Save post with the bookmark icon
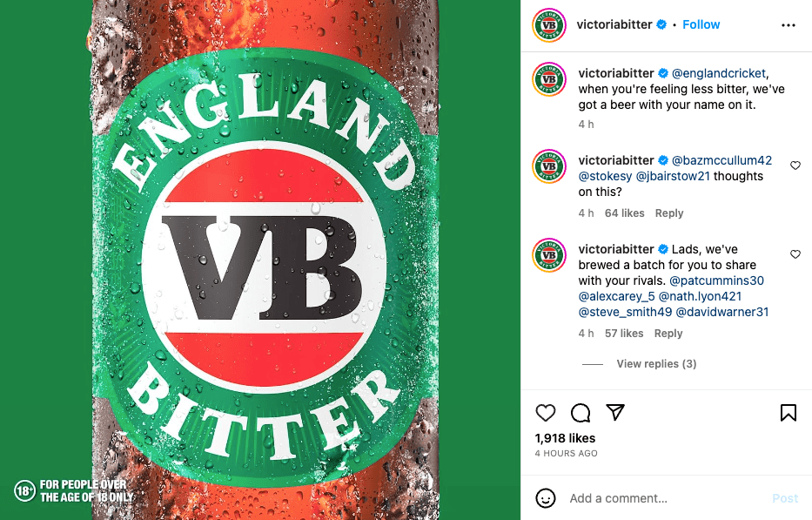 click(x=789, y=413)
